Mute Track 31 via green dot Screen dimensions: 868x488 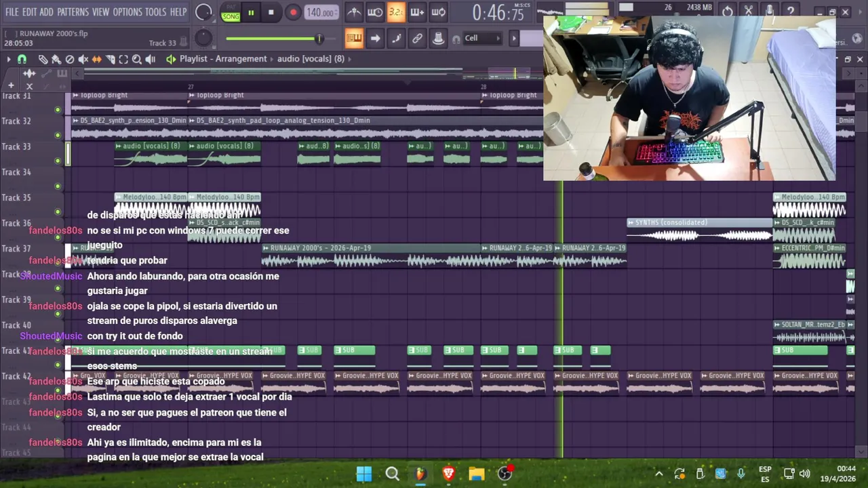[58, 110]
